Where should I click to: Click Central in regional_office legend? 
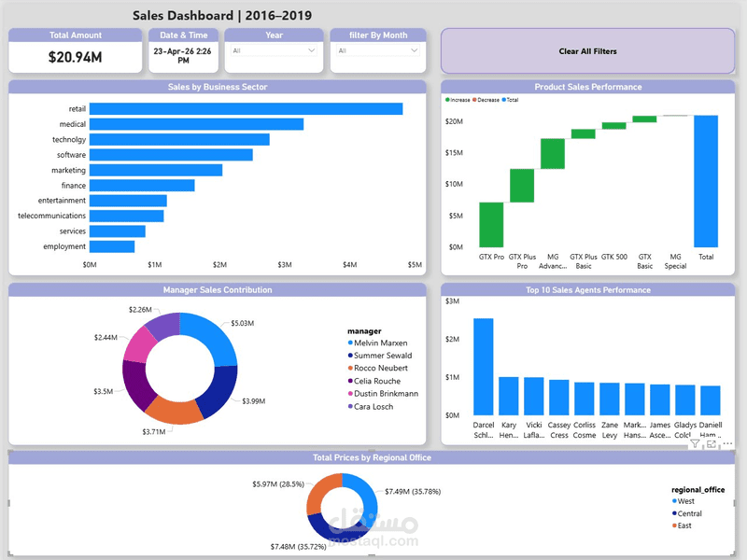pos(687,514)
